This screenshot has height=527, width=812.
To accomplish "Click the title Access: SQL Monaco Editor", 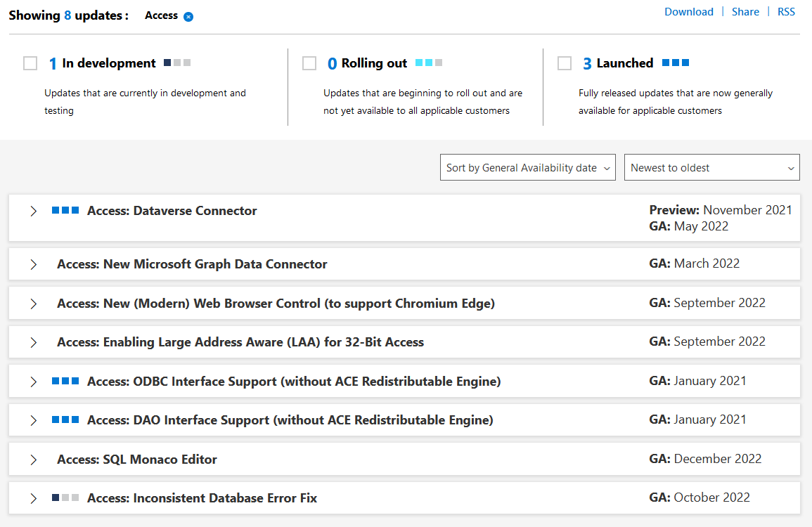I will coord(137,459).
